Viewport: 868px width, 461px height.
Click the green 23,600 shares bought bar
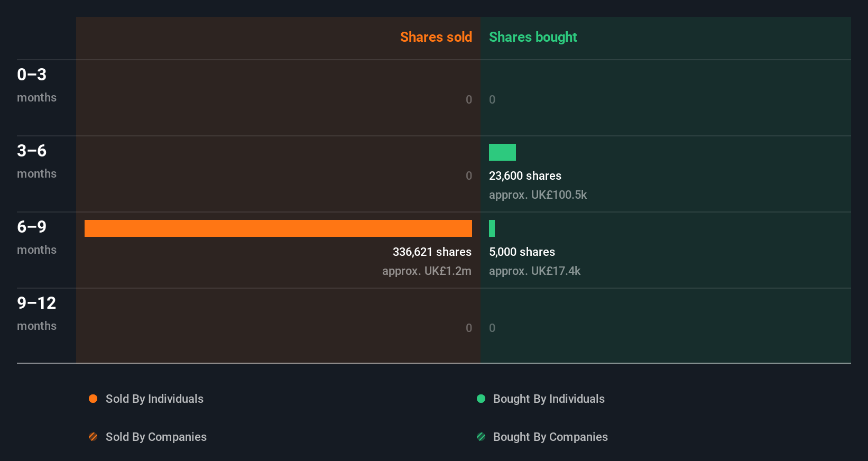pos(502,152)
